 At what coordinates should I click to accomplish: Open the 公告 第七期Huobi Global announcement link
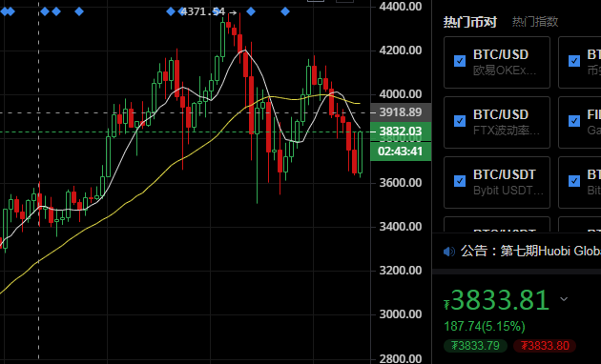[x=530, y=252]
